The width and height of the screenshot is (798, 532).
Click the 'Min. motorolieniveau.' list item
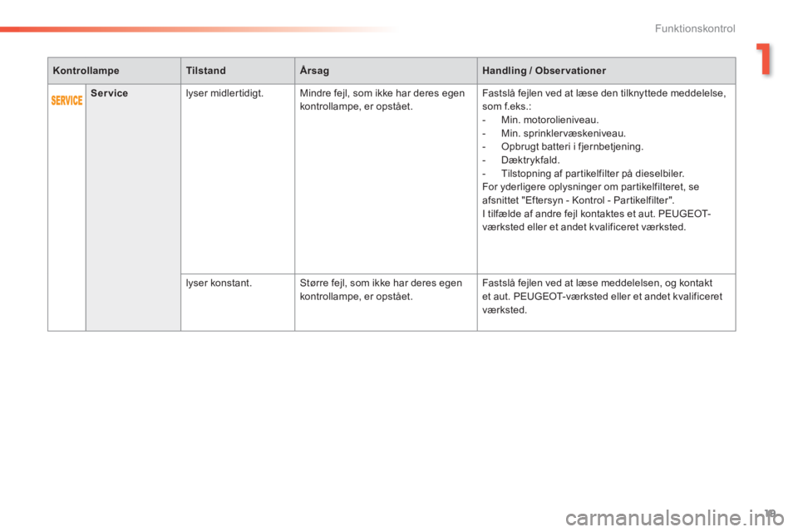(x=549, y=121)
